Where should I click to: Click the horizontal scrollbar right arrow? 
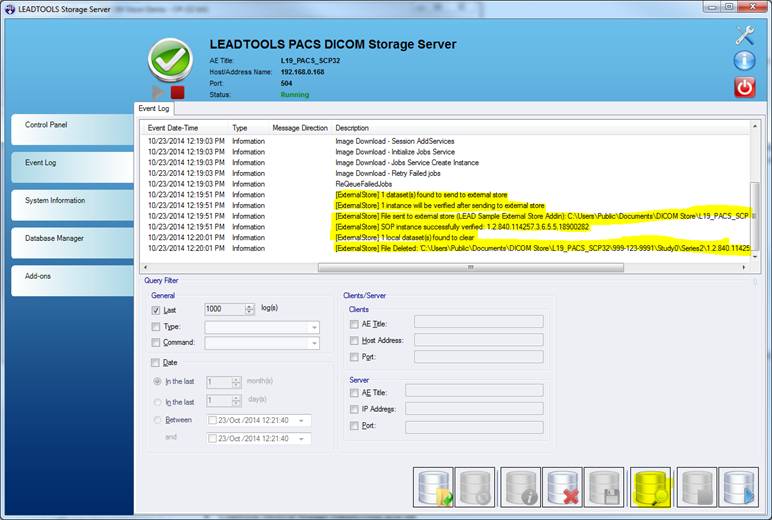click(x=743, y=267)
